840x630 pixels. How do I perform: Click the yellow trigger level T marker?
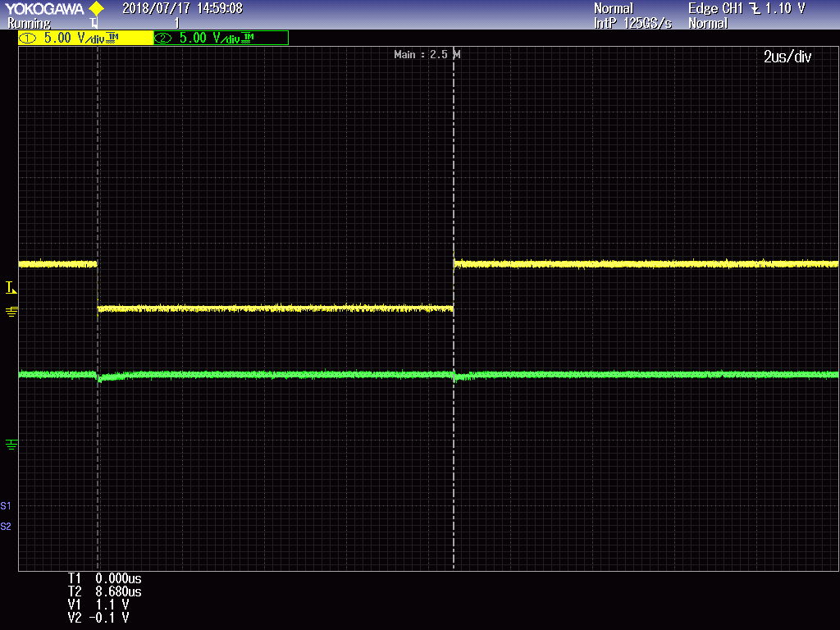coord(11,287)
